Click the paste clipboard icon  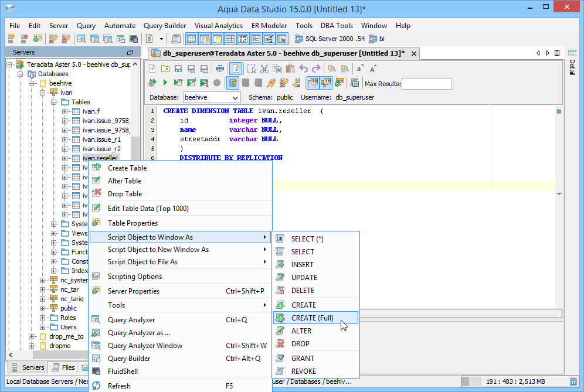tap(290, 69)
